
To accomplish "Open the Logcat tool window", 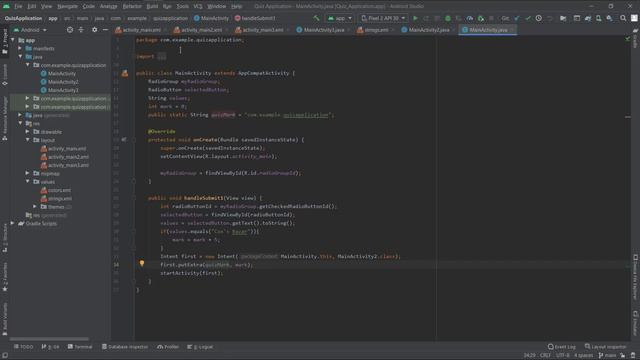I will [200, 347].
